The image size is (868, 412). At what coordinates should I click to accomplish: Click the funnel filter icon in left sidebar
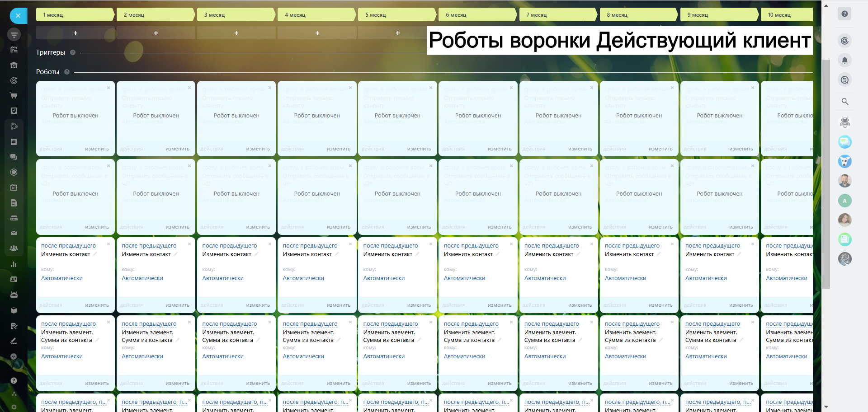point(14,34)
